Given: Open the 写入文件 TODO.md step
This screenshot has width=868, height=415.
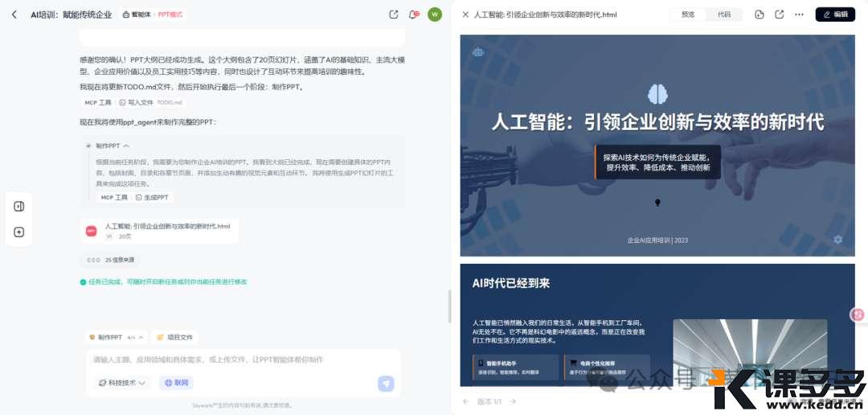Looking at the screenshot, I should pos(150,102).
